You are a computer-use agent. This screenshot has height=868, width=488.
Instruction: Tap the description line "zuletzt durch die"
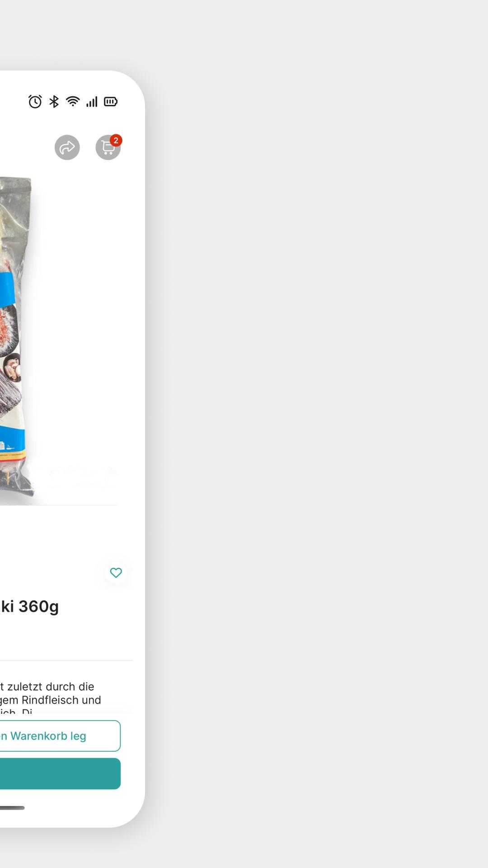pos(47,687)
